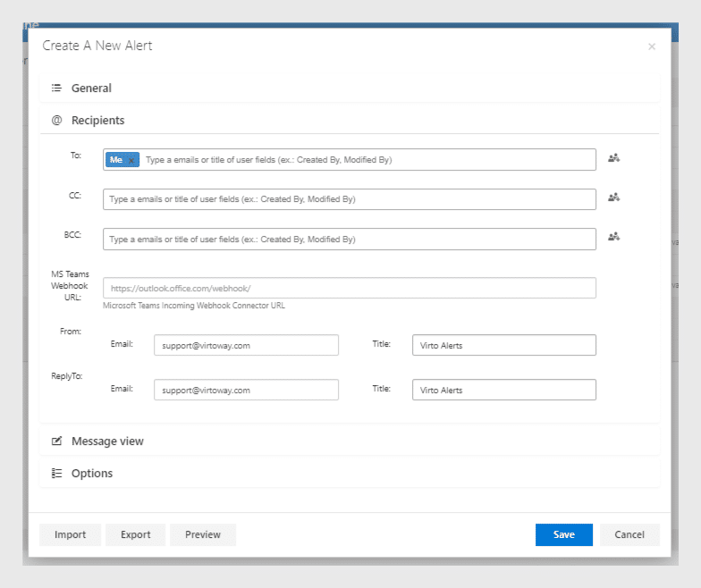The height and width of the screenshot is (588, 701).
Task: Click the MS Teams Webhook URL label
Action: coord(70,286)
